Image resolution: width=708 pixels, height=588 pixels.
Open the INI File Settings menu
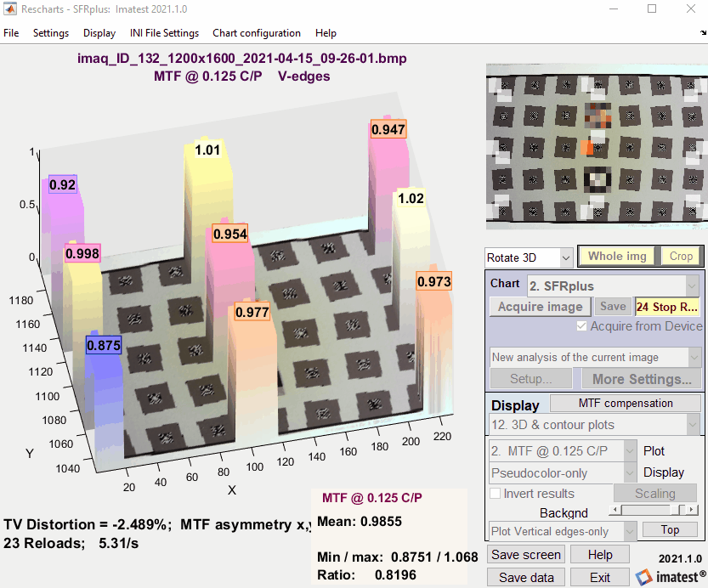point(164,33)
